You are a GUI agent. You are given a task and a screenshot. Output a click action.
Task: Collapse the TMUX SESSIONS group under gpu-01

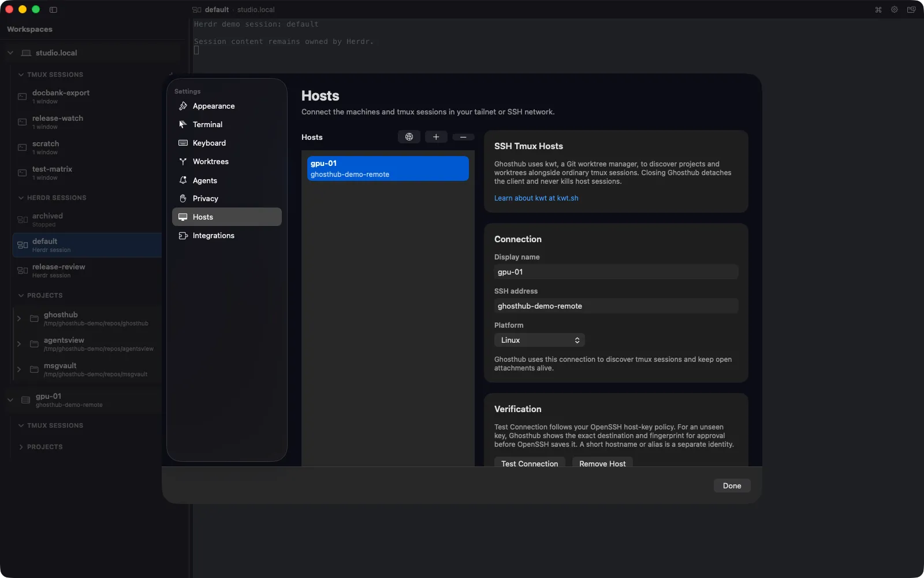pos(21,425)
